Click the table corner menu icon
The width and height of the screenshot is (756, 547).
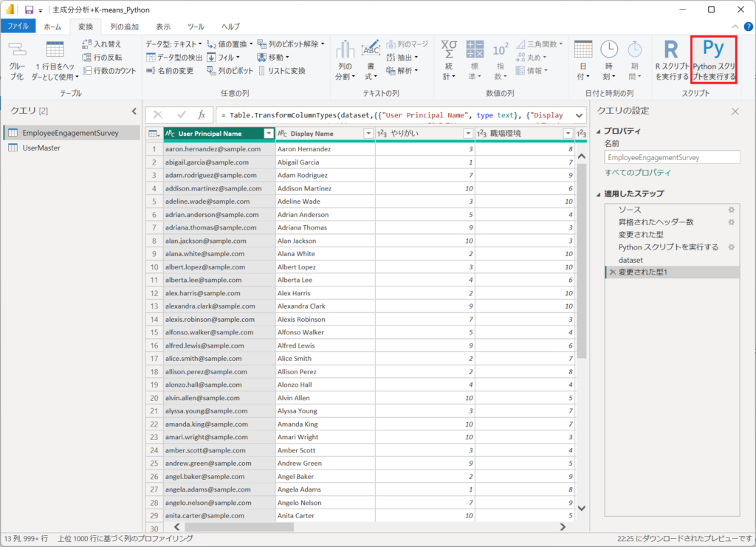pyautogui.click(x=154, y=134)
